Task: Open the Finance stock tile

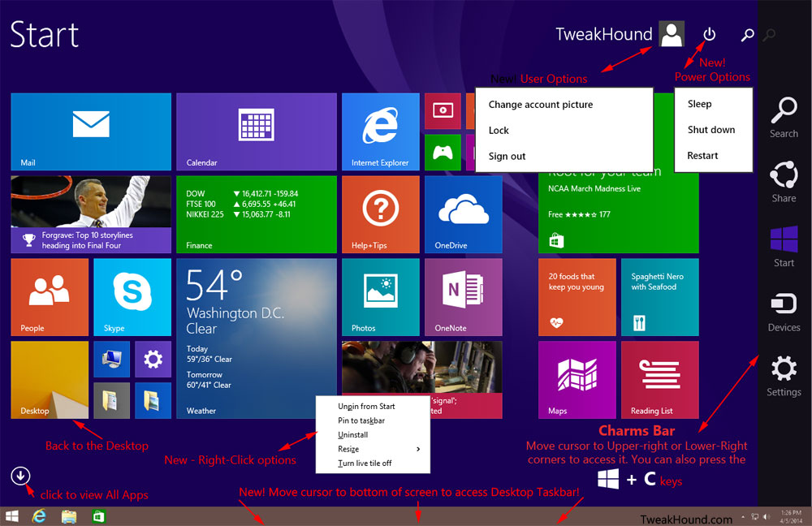Action: [257, 214]
